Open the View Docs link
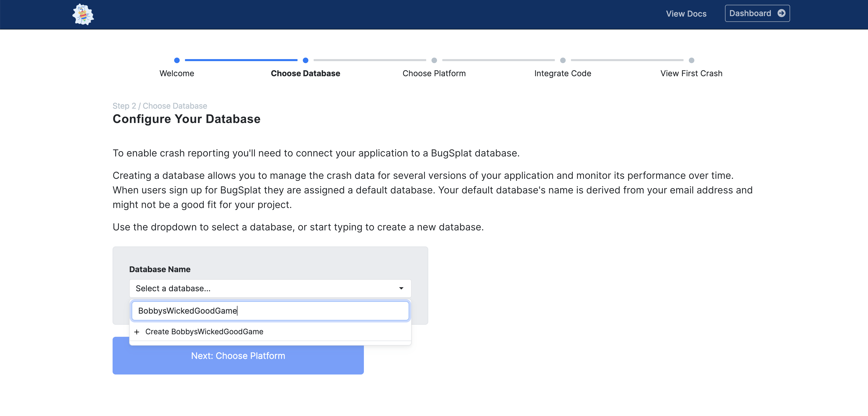Screen dimensions: 868x416 coord(686,14)
